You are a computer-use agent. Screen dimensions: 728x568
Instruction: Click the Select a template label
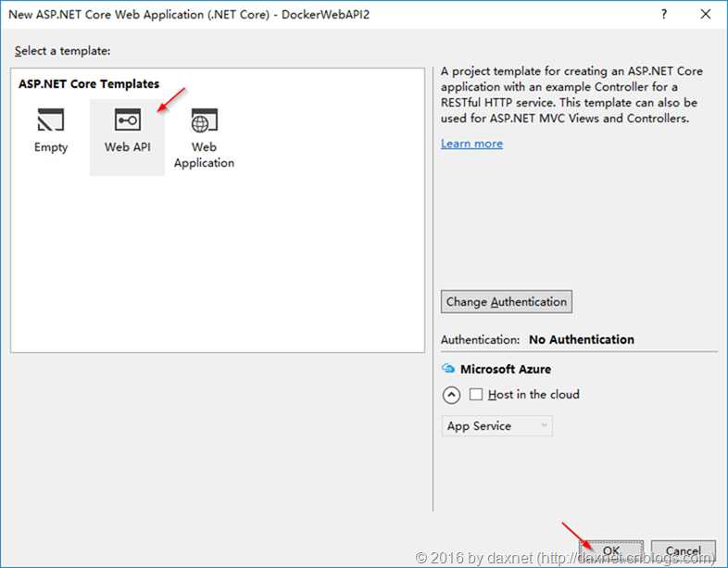coord(62,51)
